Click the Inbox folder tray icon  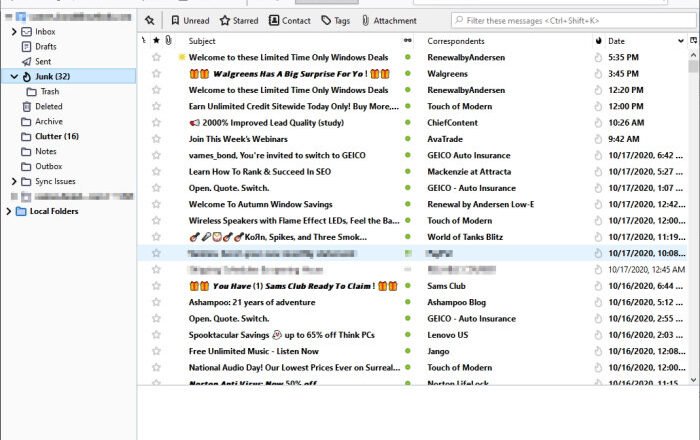pos(26,32)
